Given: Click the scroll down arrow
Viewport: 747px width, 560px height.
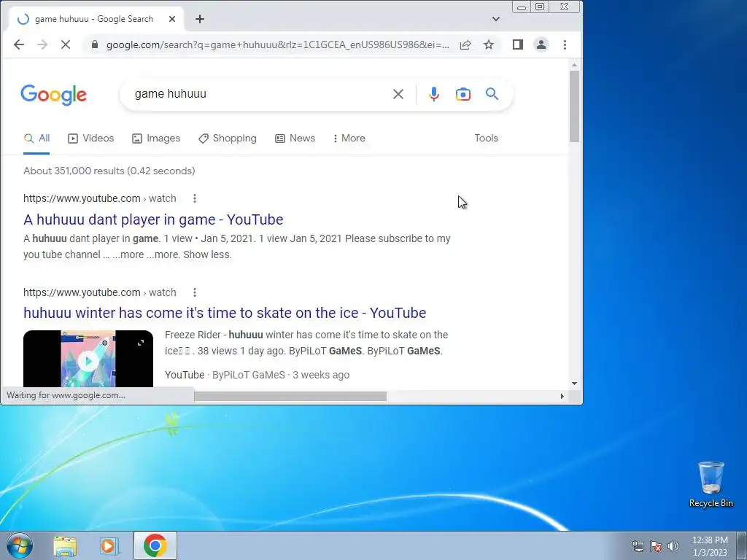Looking at the screenshot, I should pos(575,384).
